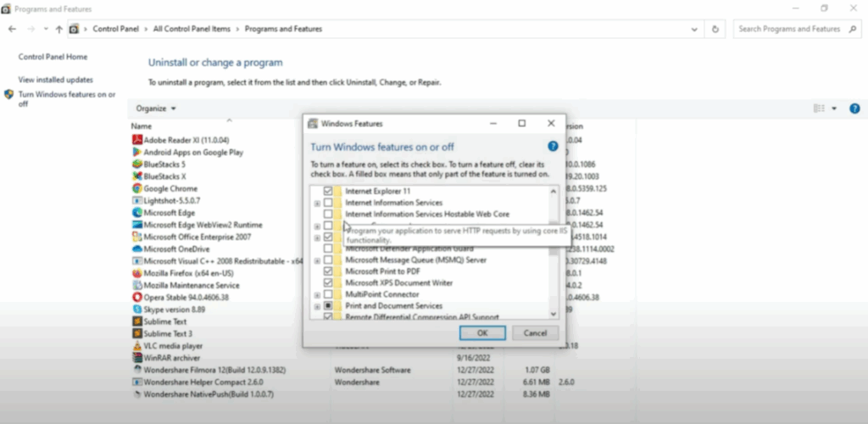
Task: Select the Microsoft OneDrive icon
Action: click(136, 249)
